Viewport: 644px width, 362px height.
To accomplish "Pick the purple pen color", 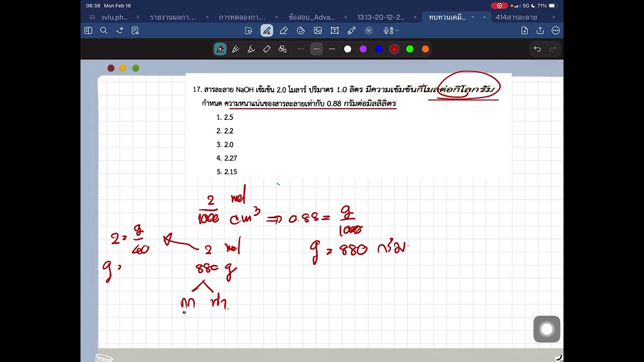I will (x=363, y=49).
